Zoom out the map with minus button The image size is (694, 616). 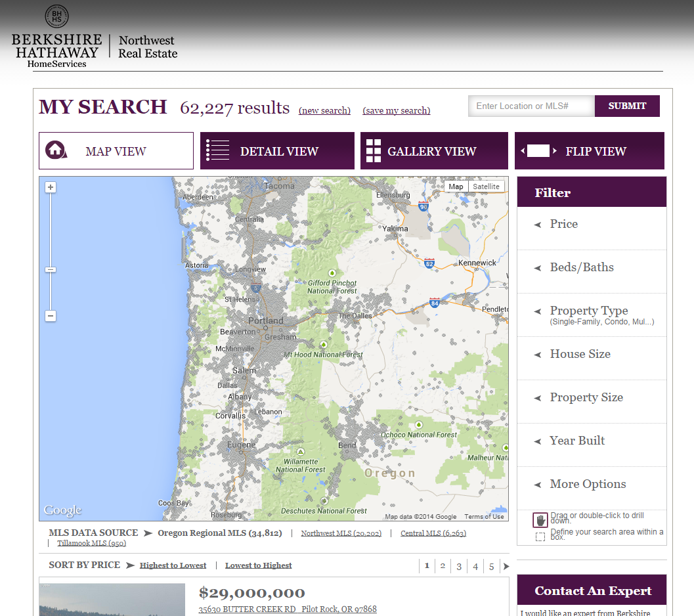point(51,316)
